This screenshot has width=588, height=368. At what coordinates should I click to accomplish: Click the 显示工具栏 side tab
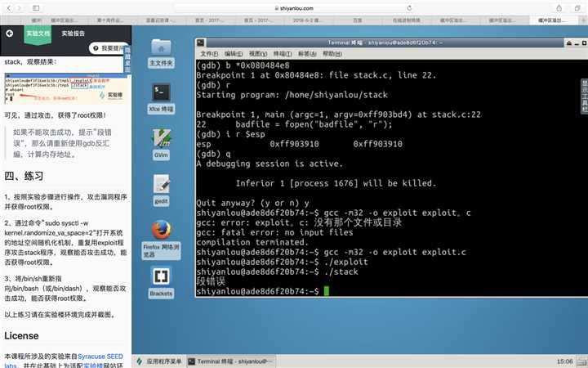point(584,96)
